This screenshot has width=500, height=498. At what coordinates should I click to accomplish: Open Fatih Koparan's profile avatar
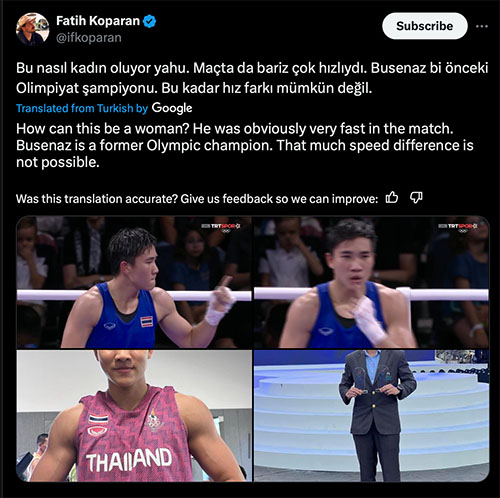pyautogui.click(x=32, y=29)
